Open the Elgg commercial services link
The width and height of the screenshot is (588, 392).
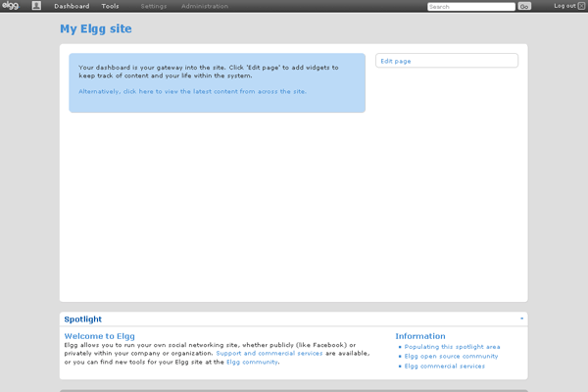pyautogui.click(x=444, y=367)
